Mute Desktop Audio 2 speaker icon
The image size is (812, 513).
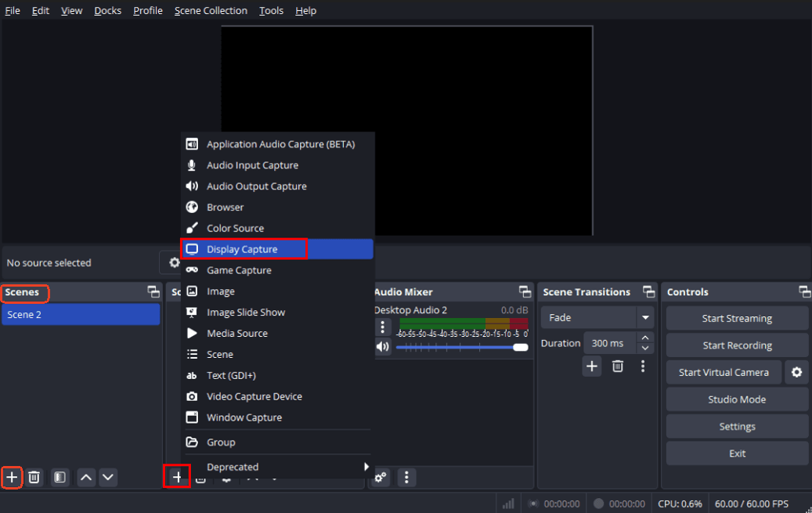pos(383,347)
